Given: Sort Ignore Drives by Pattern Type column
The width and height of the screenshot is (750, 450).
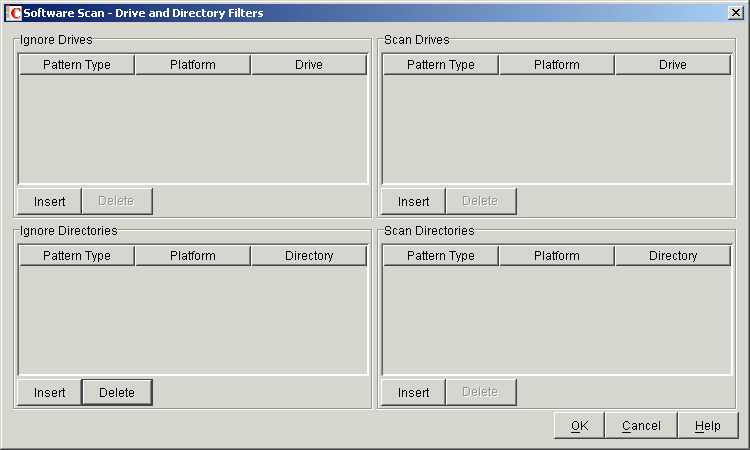Looking at the screenshot, I should pos(77,65).
